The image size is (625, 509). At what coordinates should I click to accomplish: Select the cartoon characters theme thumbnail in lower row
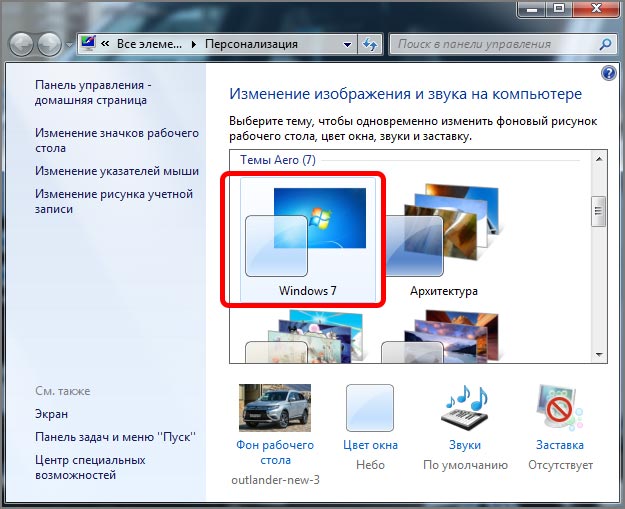305,336
